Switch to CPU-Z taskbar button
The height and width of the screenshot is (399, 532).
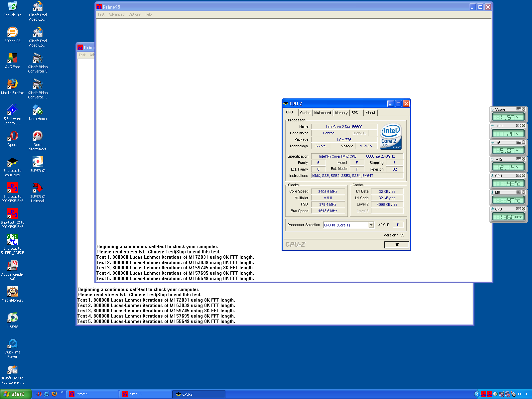click(199, 394)
